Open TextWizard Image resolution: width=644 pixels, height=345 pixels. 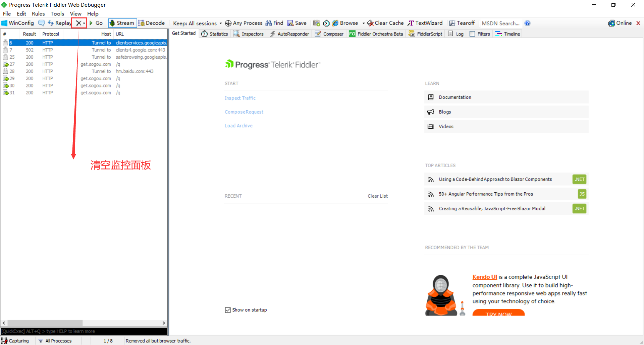[x=425, y=23]
